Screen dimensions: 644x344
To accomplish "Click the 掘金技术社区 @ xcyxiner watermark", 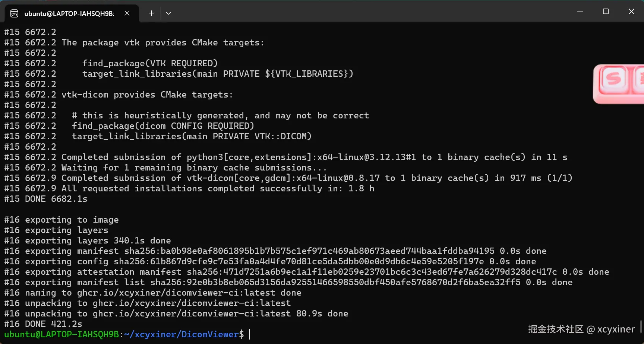I will pyautogui.click(x=581, y=329).
